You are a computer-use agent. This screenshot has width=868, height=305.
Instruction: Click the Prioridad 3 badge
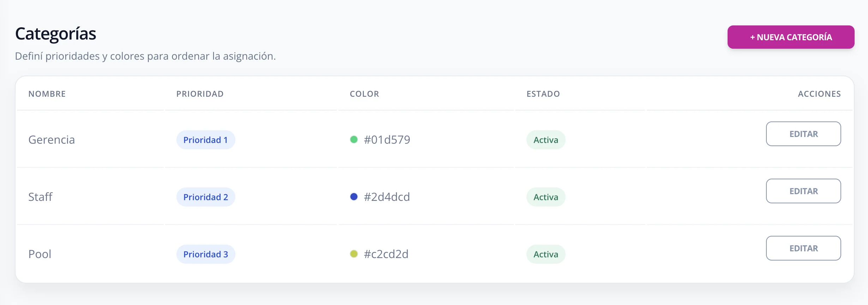click(206, 254)
